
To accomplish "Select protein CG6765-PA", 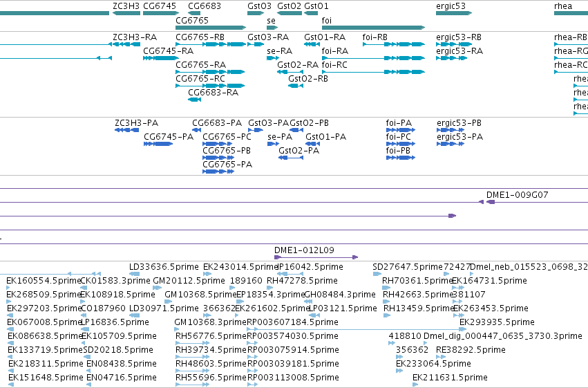I will (218, 172).
